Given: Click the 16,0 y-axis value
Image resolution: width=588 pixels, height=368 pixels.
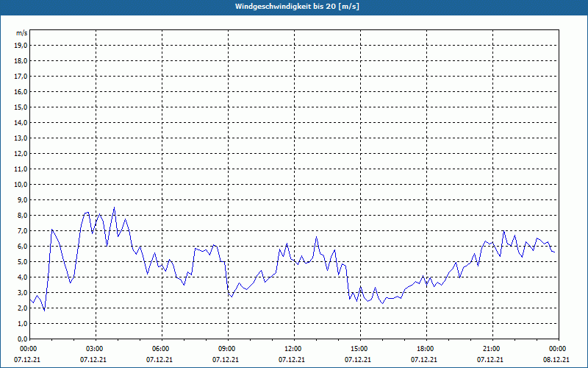Looking at the screenshot, I should tap(21, 91).
